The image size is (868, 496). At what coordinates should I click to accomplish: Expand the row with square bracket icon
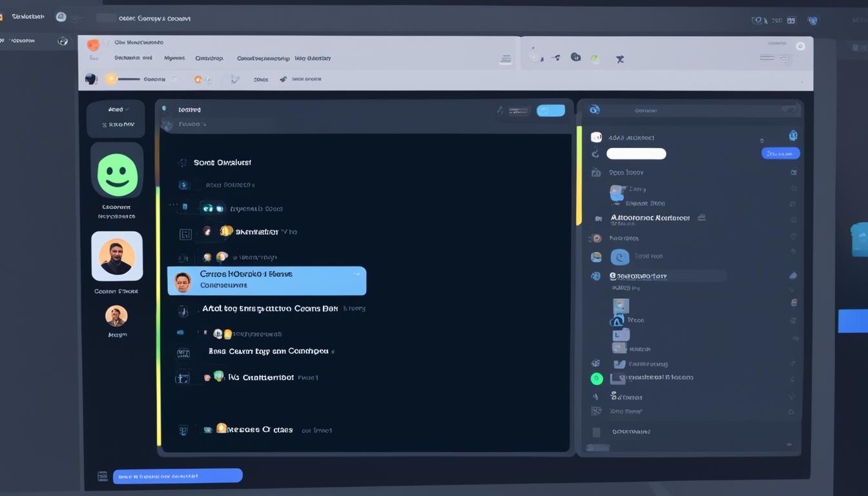click(x=185, y=234)
